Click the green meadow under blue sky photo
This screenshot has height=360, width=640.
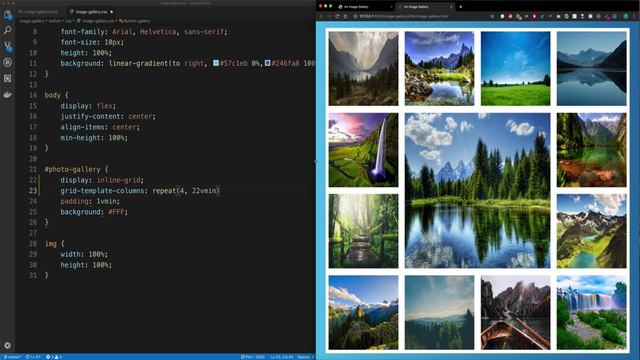pos(516,69)
